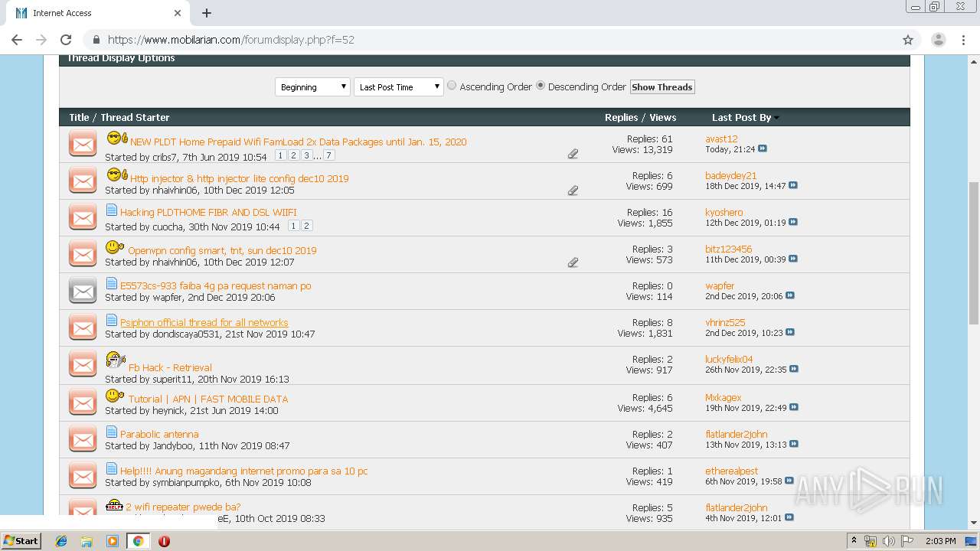Go to last post by kyoshero
This screenshot has height=551, width=980.
tap(793, 222)
